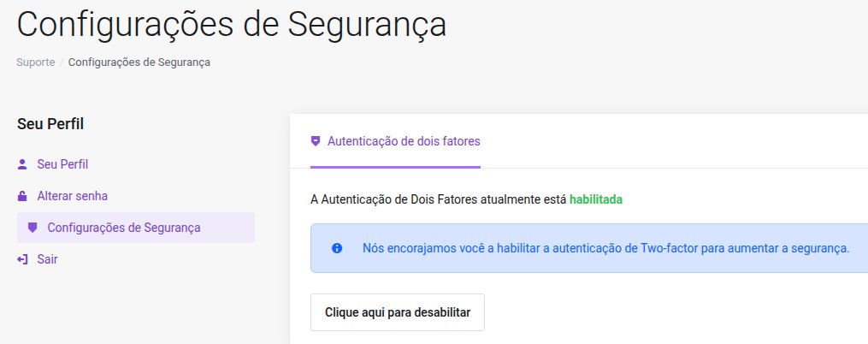Image resolution: width=868 pixels, height=344 pixels.
Task: Open the Seu Perfil sidebar link
Action: [62, 164]
